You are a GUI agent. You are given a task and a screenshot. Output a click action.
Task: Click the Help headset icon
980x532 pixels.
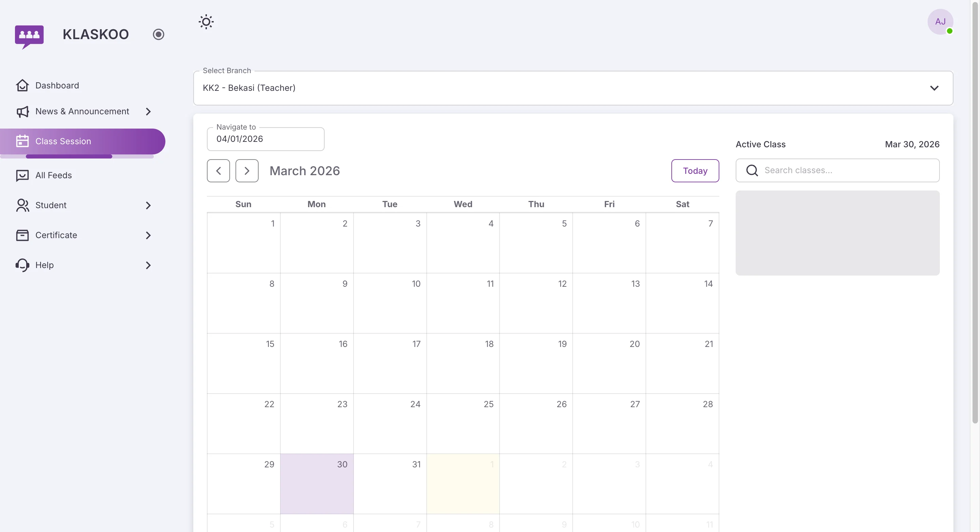pyautogui.click(x=22, y=265)
